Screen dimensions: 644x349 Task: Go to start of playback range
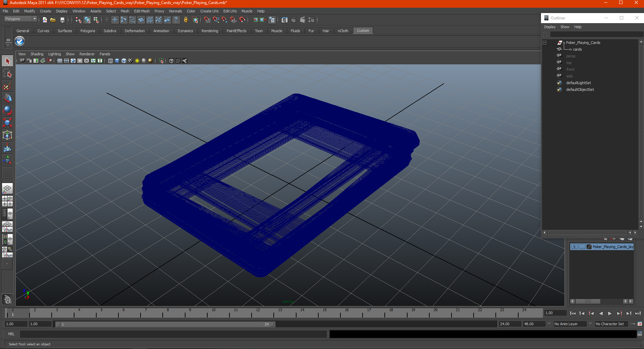click(x=573, y=313)
